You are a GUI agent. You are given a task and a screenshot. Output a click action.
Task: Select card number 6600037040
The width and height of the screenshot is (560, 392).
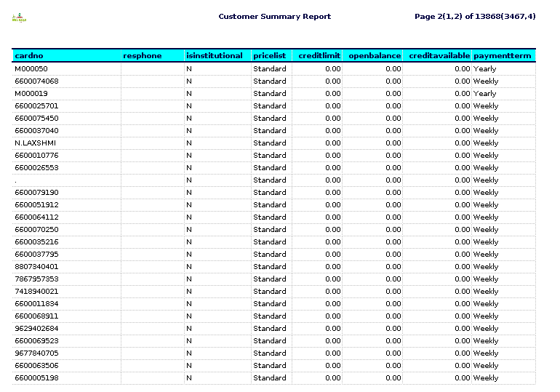pos(36,131)
